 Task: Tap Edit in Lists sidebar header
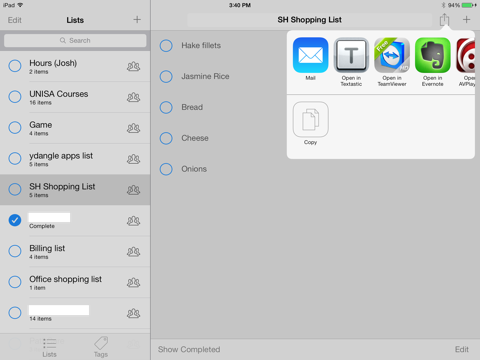coord(15,20)
